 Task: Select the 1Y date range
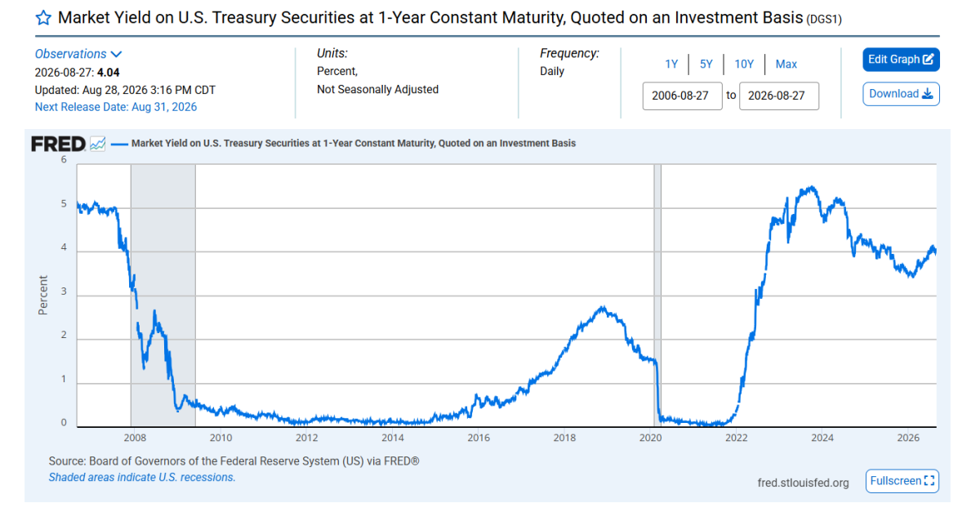[671, 65]
